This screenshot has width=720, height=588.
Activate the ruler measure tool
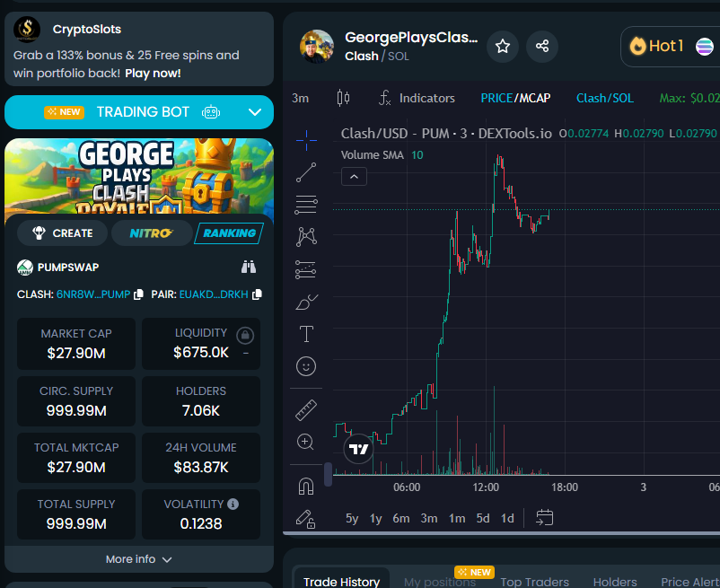point(306,410)
